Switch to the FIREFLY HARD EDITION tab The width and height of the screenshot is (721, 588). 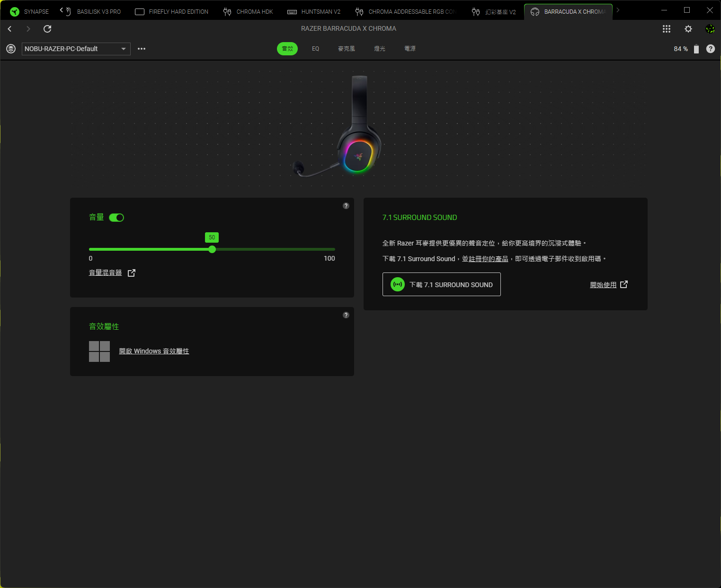[x=171, y=11]
